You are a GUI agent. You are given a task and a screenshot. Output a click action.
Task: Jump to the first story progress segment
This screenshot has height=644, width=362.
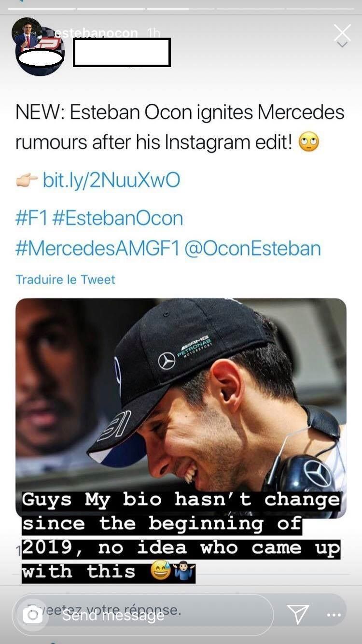point(41,8)
